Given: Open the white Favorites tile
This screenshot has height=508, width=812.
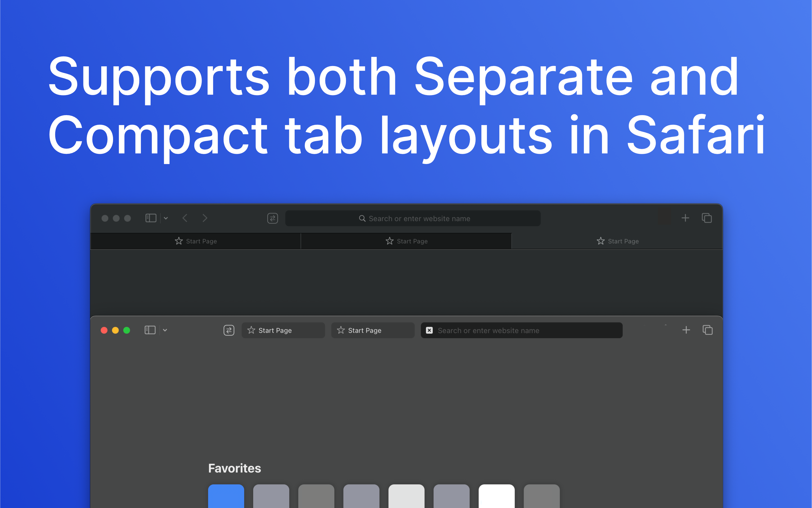Looking at the screenshot, I should click(497, 496).
